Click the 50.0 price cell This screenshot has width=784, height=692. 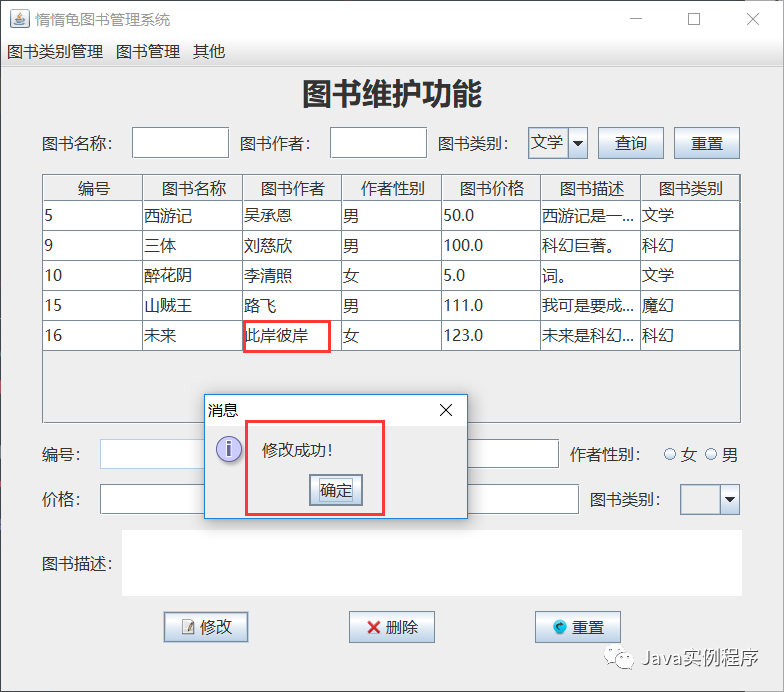pyautogui.click(x=491, y=216)
